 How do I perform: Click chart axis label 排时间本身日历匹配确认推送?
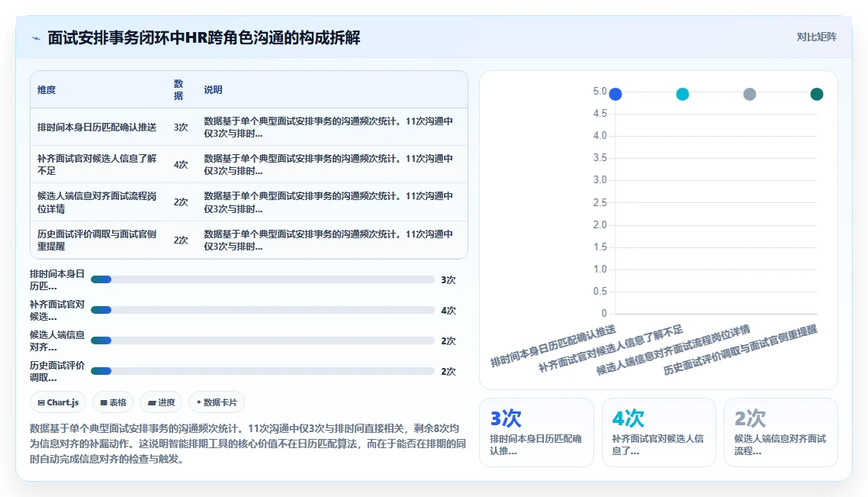coord(553,347)
